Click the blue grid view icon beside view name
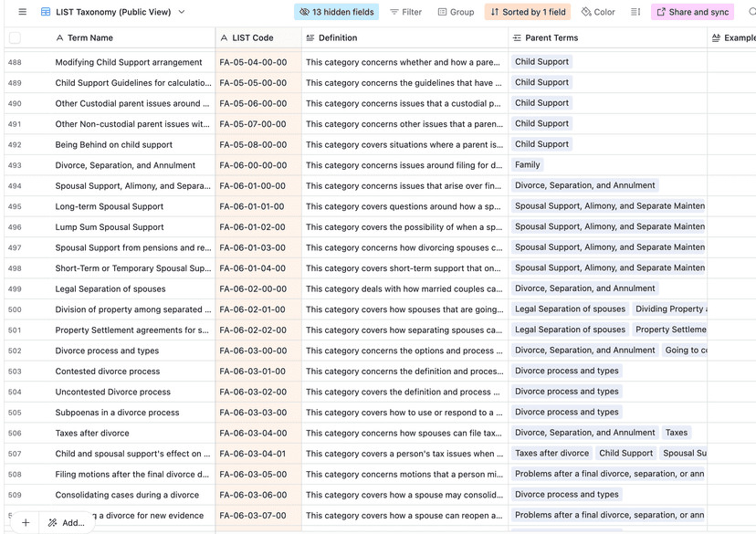 point(45,12)
